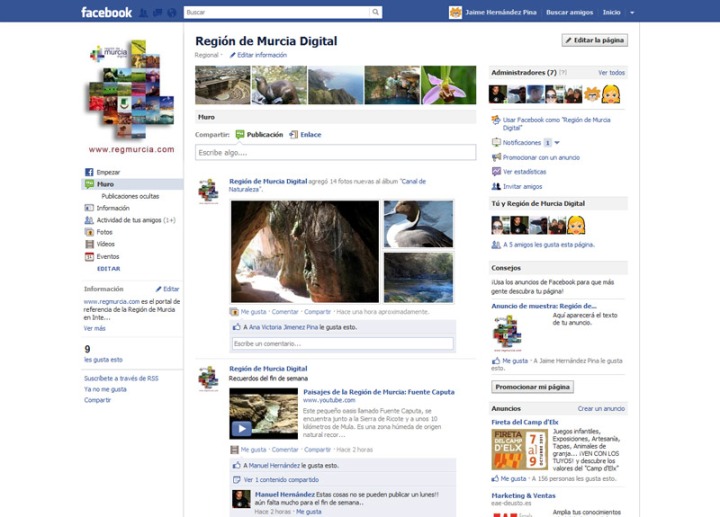Open the friend requests icon in top bar
The width and height of the screenshot is (720, 517).
click(x=144, y=13)
